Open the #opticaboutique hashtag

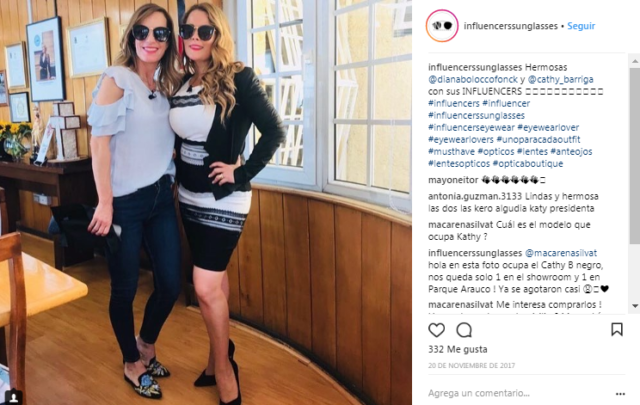pyautogui.click(x=528, y=164)
